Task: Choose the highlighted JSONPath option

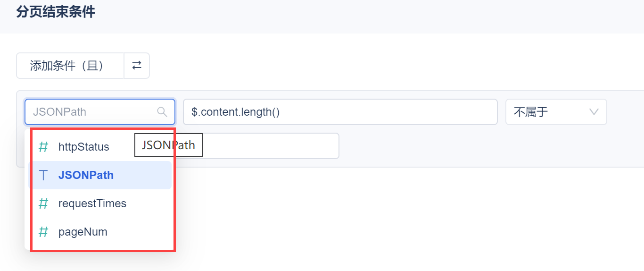Action: tap(86, 175)
